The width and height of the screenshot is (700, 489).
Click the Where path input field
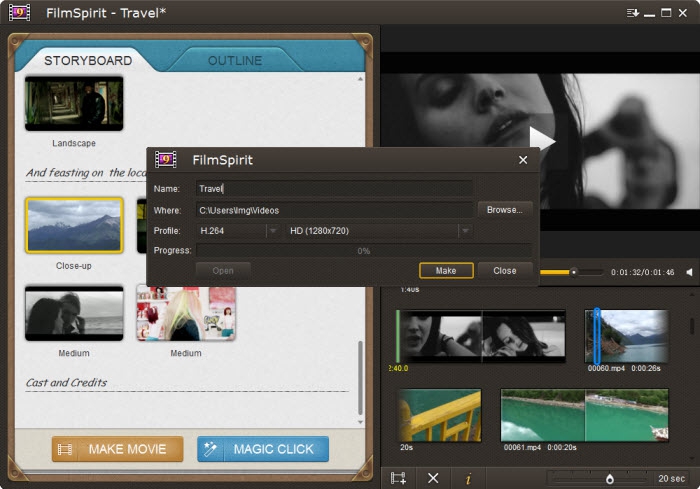coord(334,210)
